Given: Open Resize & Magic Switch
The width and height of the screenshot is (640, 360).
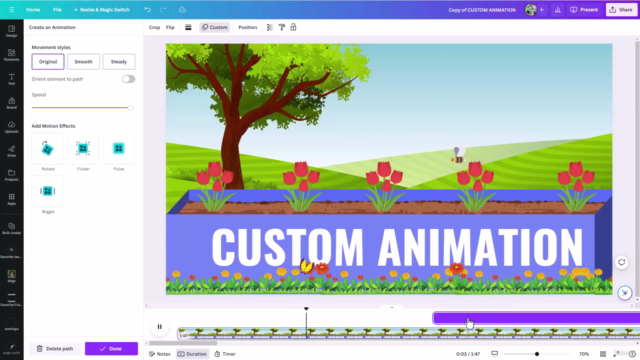Looking at the screenshot, I should [102, 9].
